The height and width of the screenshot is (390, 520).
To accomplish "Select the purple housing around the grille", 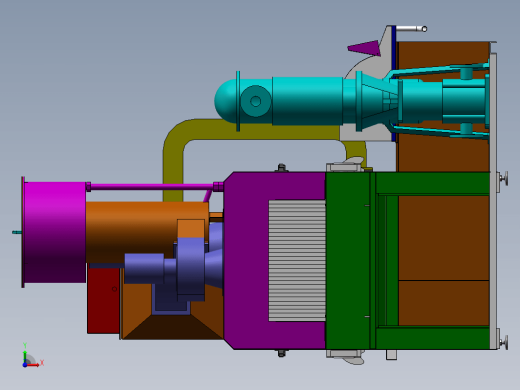I will 246,260.
